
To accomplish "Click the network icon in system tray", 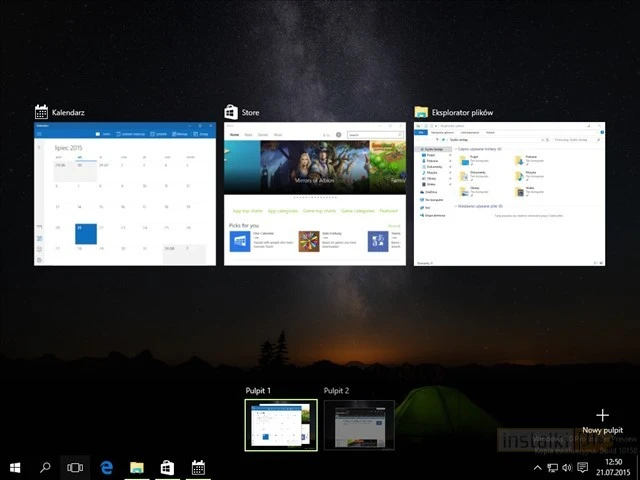I will (552, 467).
